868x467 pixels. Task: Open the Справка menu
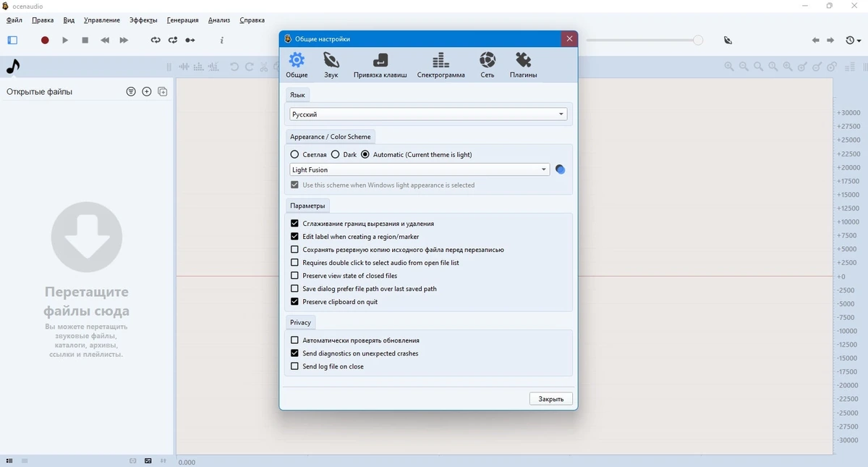(x=252, y=20)
